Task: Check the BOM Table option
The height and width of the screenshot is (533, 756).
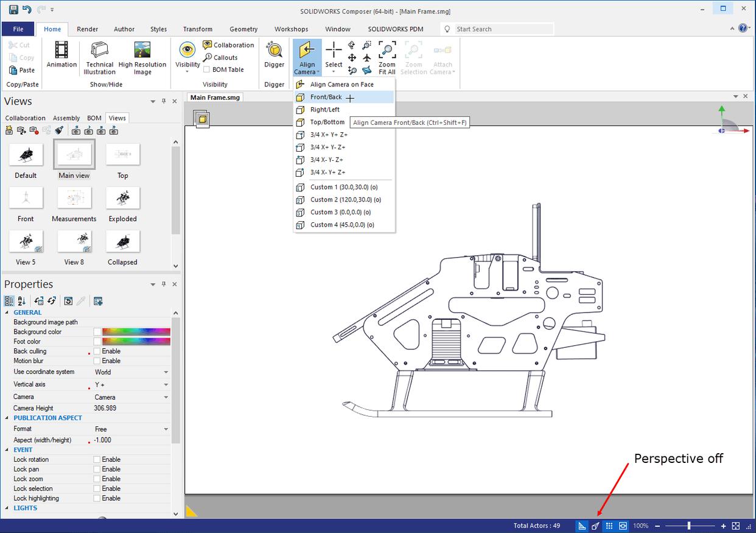Action: [206, 69]
